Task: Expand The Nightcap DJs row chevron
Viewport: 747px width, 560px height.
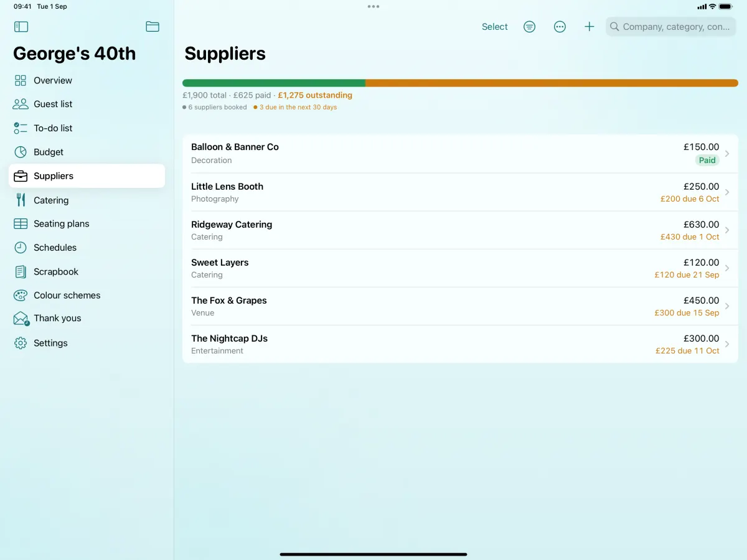Action: (727, 344)
